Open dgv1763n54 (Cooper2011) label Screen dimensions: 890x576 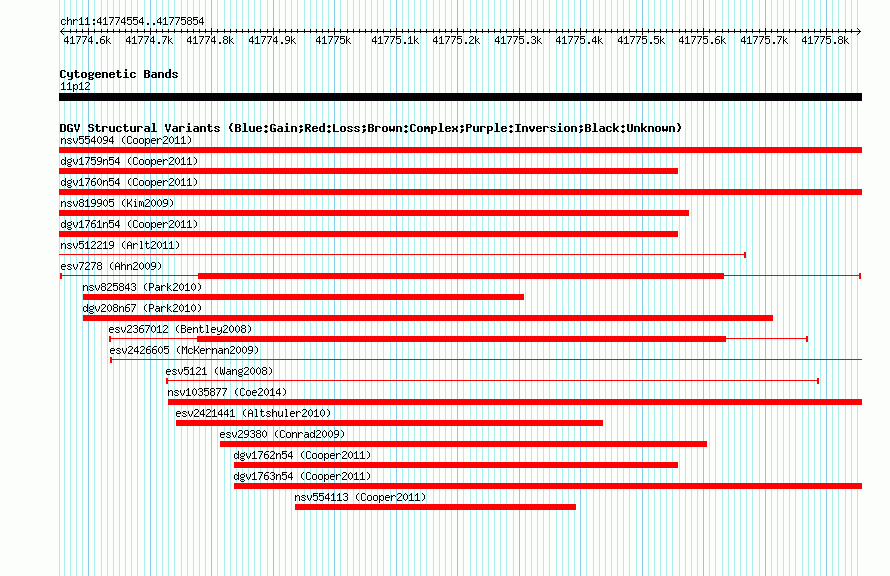tap(303, 476)
